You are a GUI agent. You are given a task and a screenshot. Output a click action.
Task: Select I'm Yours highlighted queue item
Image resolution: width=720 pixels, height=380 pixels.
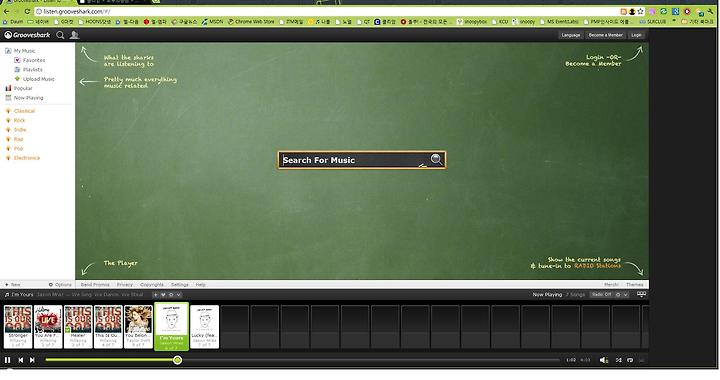point(171,327)
